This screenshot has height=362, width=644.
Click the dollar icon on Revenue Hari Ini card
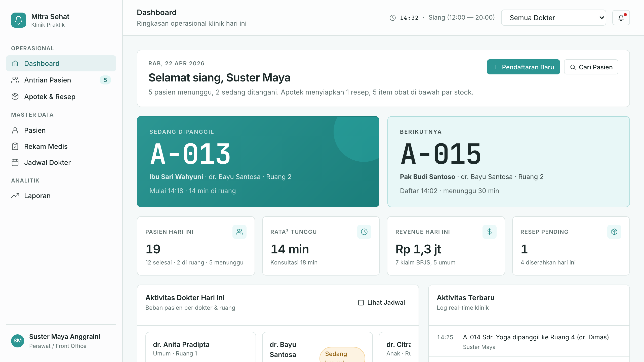point(490,232)
